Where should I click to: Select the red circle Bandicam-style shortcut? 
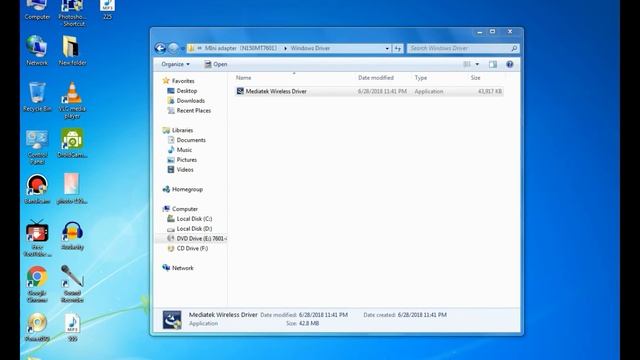pos(37,189)
